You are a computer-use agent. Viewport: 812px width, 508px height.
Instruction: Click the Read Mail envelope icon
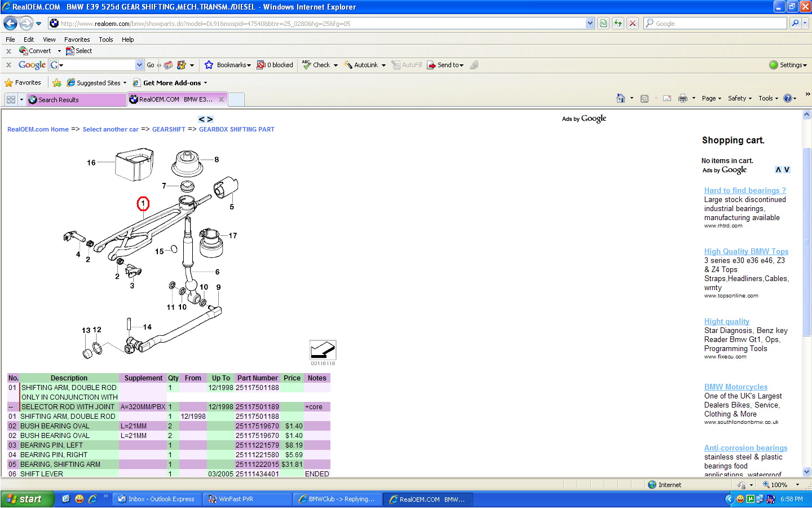tap(667, 98)
